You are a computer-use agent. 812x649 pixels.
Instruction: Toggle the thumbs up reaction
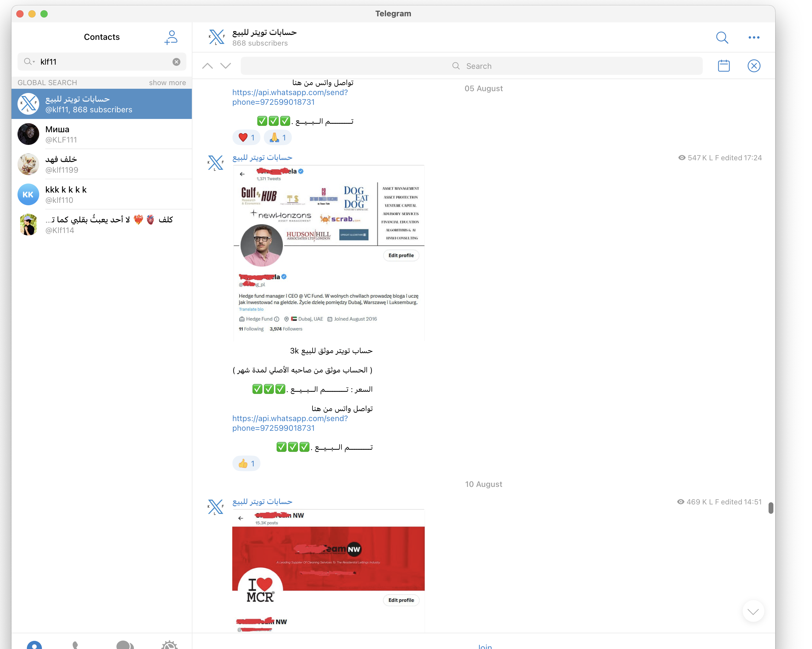pyautogui.click(x=246, y=464)
